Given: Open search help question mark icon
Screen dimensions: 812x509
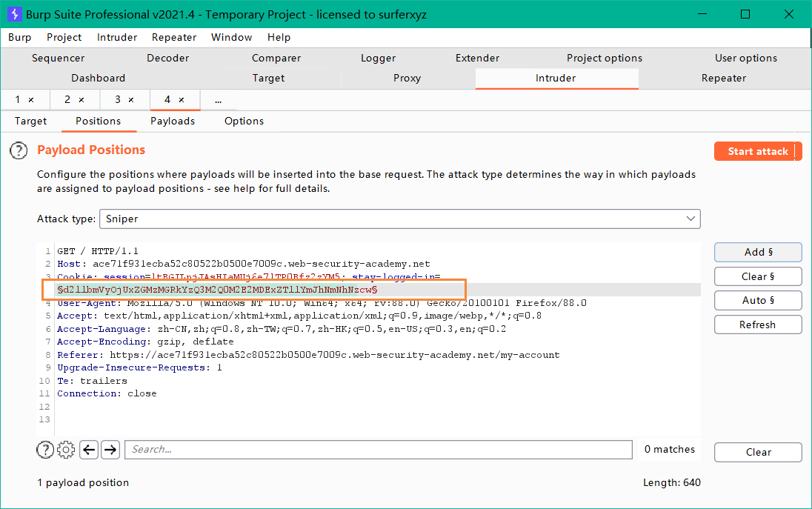Looking at the screenshot, I should coord(45,450).
